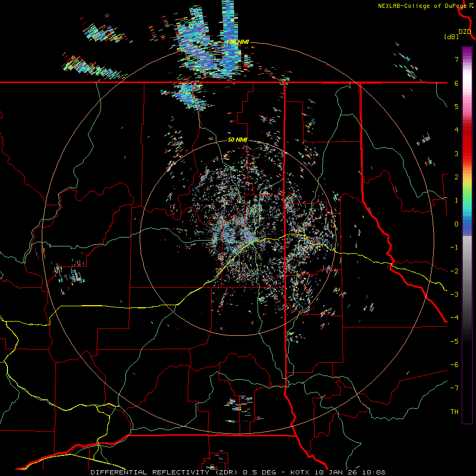Click the 100 NMI range ring label

coord(237,42)
